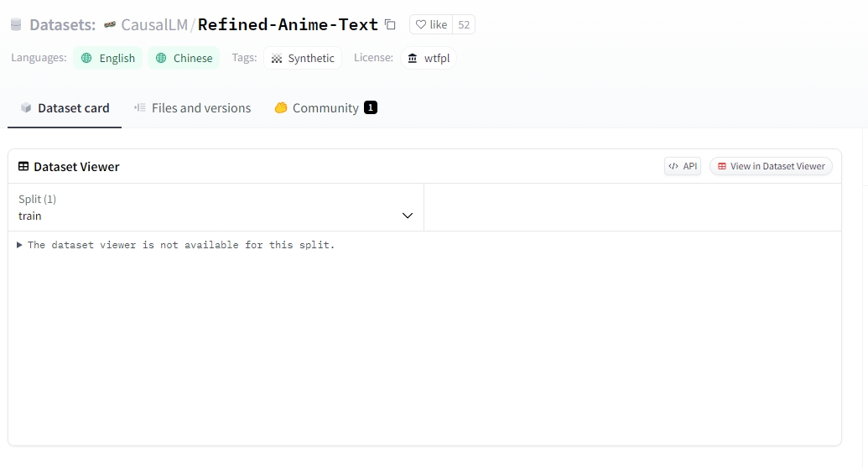
Task: Expand the dataset viewer not available message
Action: pyautogui.click(x=20, y=245)
